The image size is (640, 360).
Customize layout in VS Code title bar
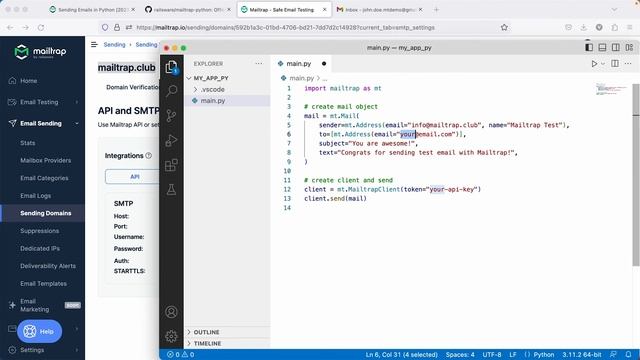(629, 47)
